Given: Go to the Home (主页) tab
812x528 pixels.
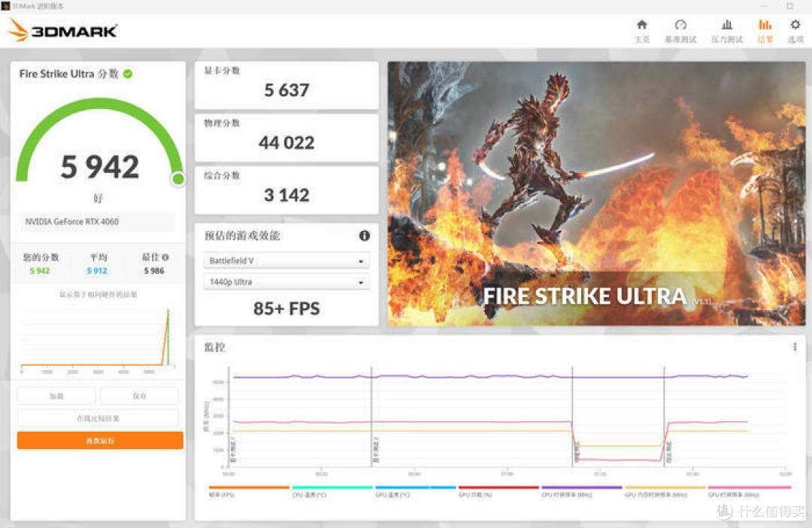Looking at the screenshot, I should [x=641, y=31].
